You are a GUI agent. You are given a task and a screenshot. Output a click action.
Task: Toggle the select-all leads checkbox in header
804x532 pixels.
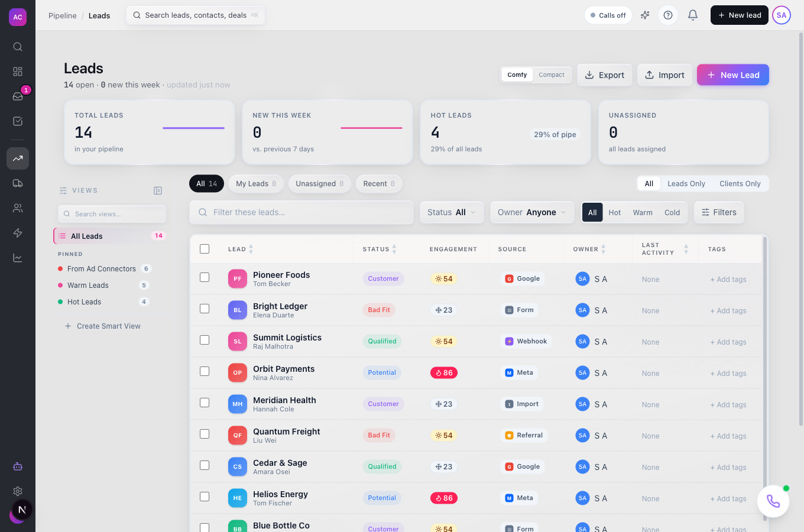coord(205,249)
